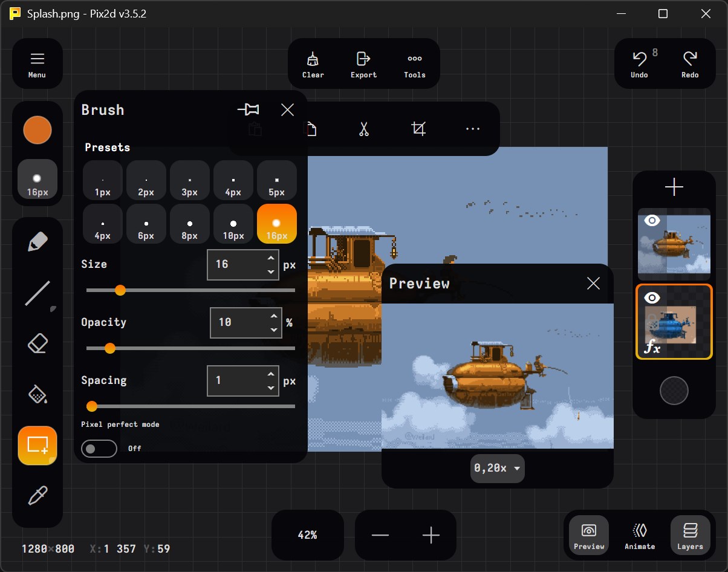This screenshot has width=728, height=572.
Task: Click the Size slider track
Action: click(x=190, y=290)
